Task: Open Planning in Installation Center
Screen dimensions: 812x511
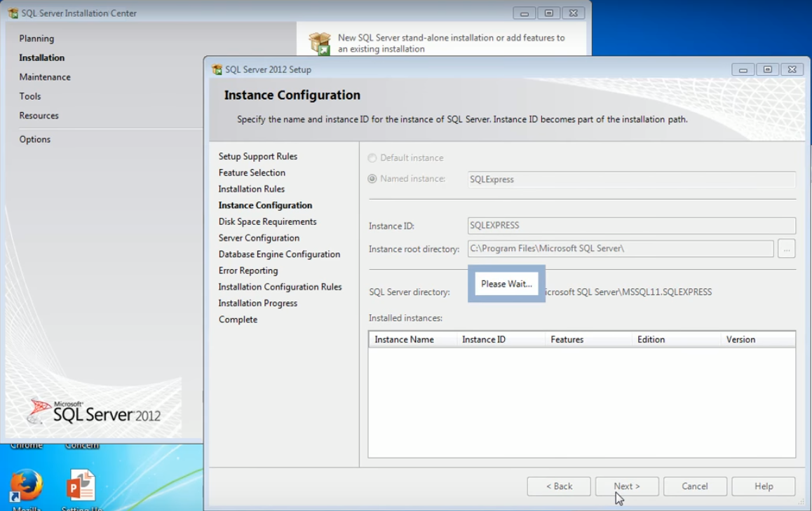Action: coord(36,39)
